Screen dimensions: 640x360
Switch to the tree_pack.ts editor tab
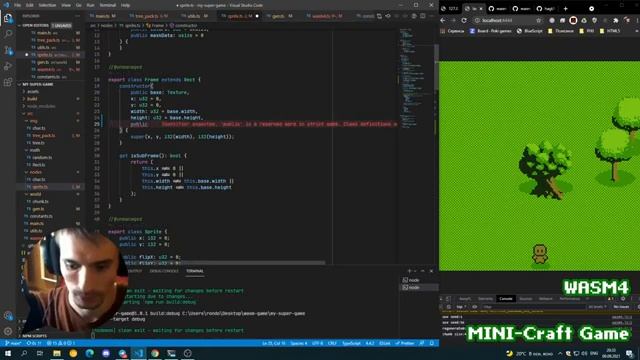(149, 16)
